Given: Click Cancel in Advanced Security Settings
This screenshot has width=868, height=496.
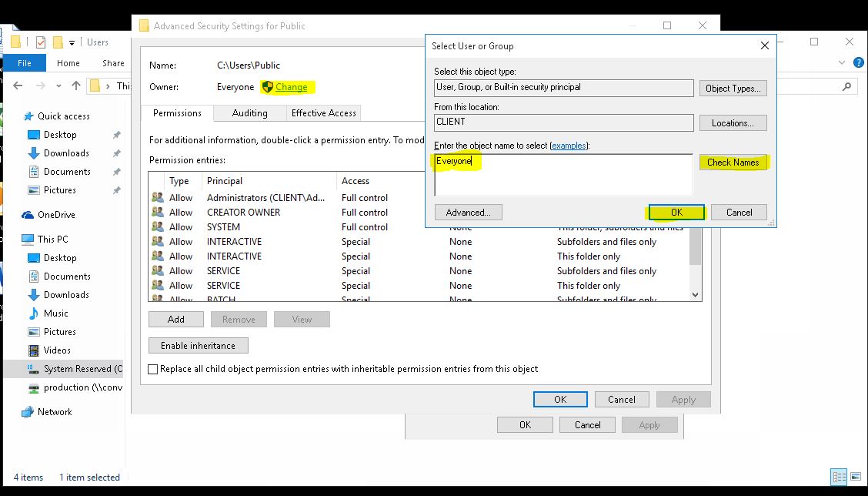Looking at the screenshot, I should 622,399.
